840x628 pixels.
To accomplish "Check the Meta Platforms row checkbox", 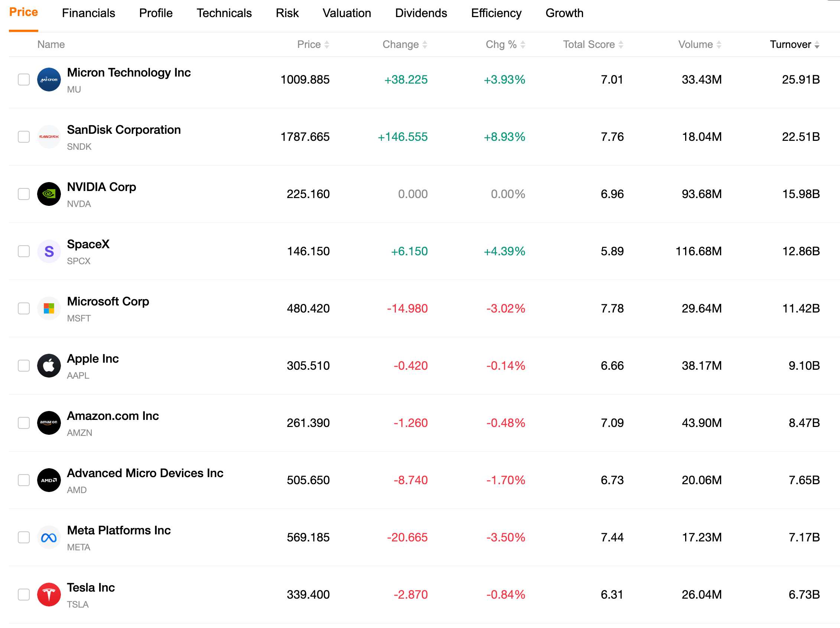I will 24,538.
